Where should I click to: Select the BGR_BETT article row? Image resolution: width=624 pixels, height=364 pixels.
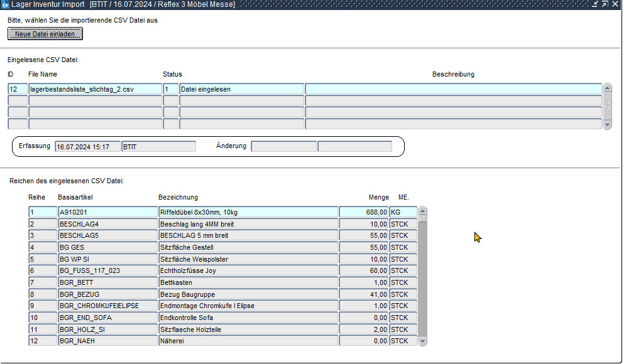coord(107,282)
